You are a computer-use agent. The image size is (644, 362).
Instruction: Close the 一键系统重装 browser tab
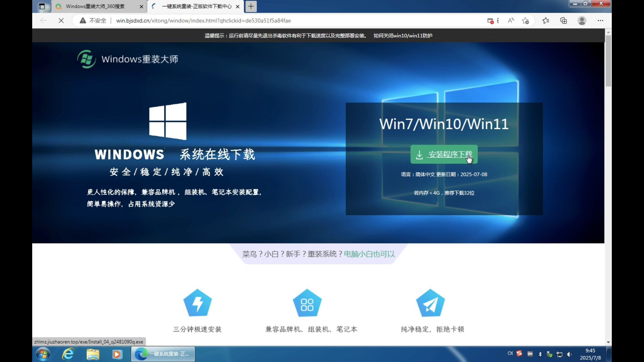point(237,6)
